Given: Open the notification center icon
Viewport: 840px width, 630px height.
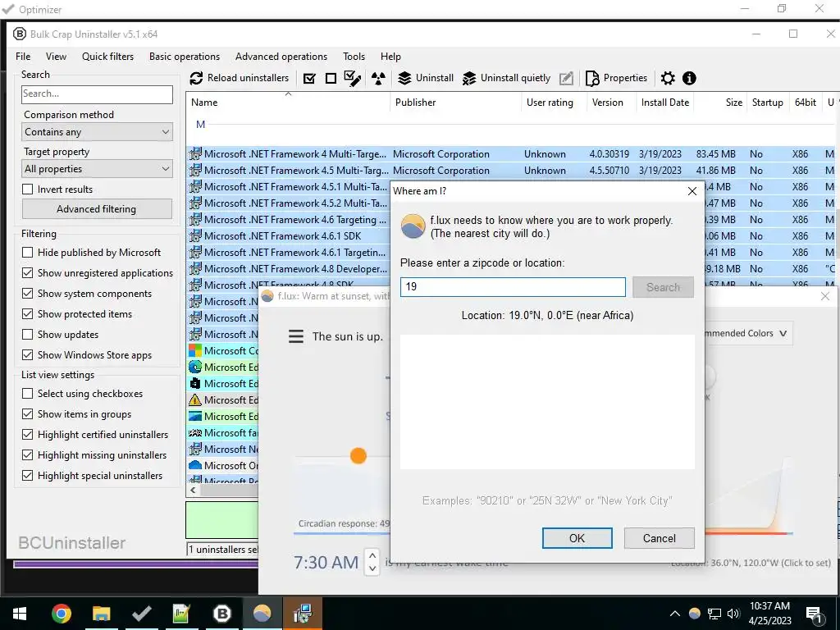Looking at the screenshot, I should click(x=814, y=614).
